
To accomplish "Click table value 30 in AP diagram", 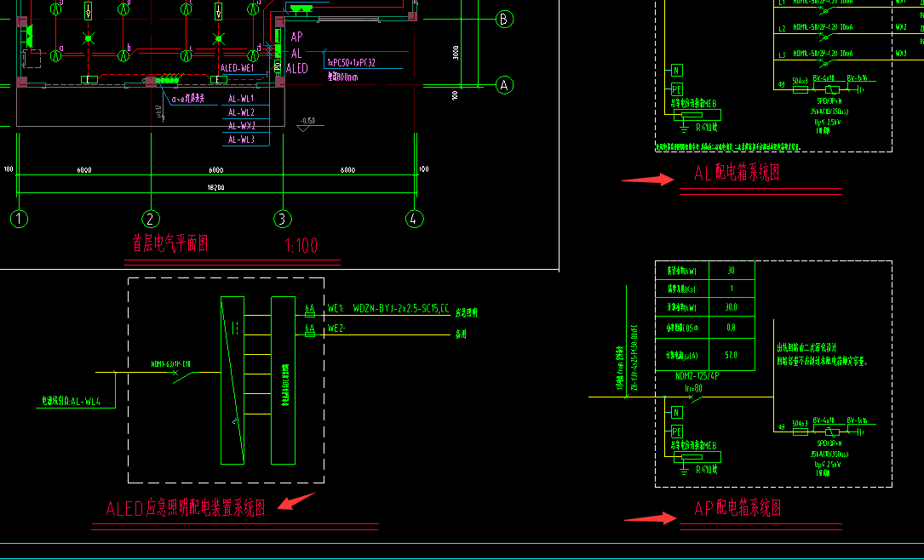I will tap(732, 271).
